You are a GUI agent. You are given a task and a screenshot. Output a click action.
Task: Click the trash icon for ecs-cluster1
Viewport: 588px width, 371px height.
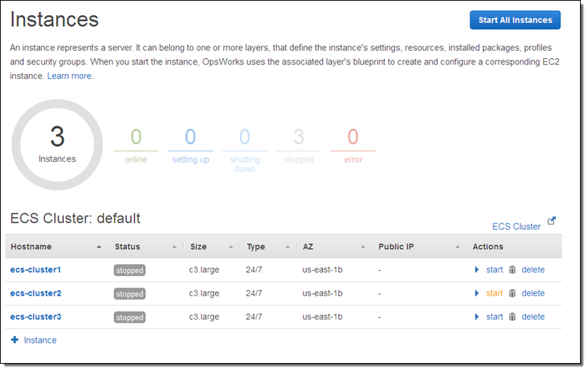click(513, 269)
